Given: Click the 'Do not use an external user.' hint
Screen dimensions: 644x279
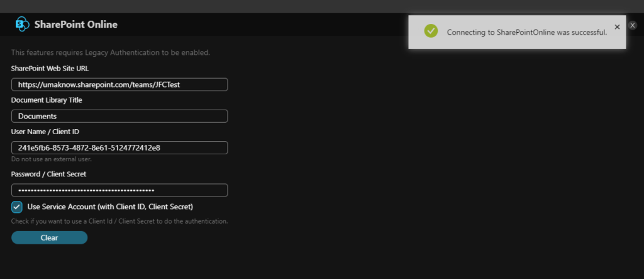Looking at the screenshot, I should (52, 159).
